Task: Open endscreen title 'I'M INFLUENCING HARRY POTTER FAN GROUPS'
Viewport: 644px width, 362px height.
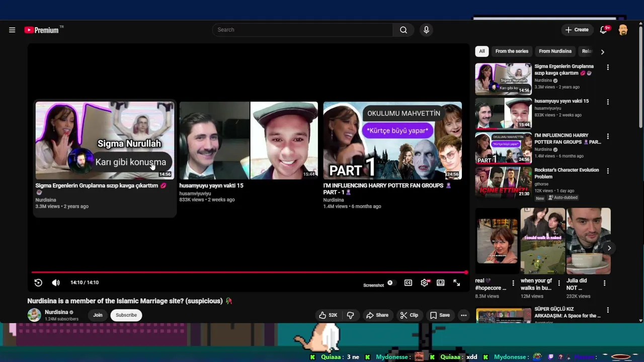Action: click(x=387, y=189)
